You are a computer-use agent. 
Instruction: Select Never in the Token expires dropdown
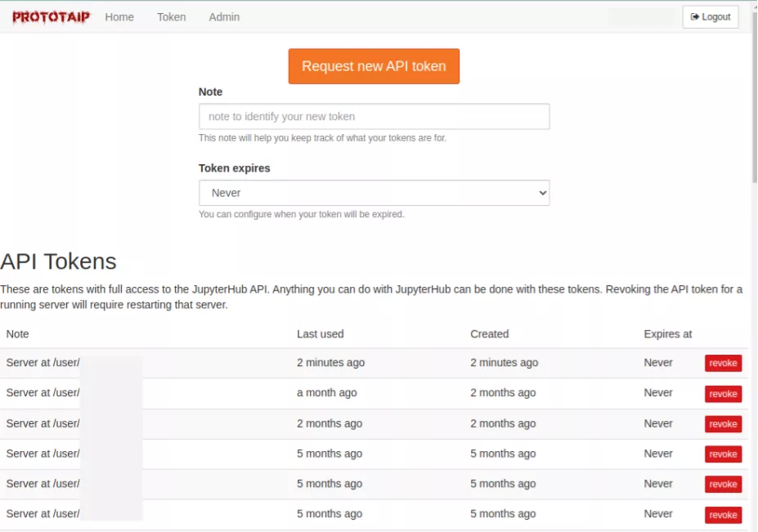click(x=374, y=192)
